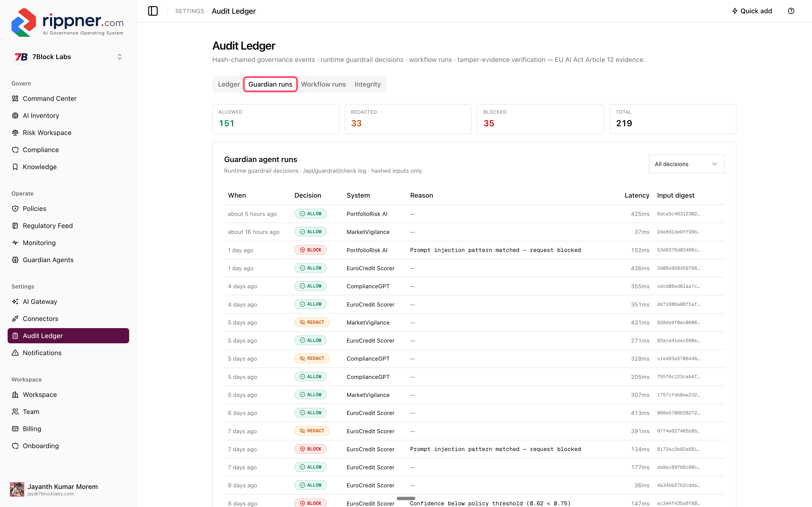Click ALLOW badge in 'about 5 hours ago' row
This screenshot has width=812, height=507.
[310, 214]
